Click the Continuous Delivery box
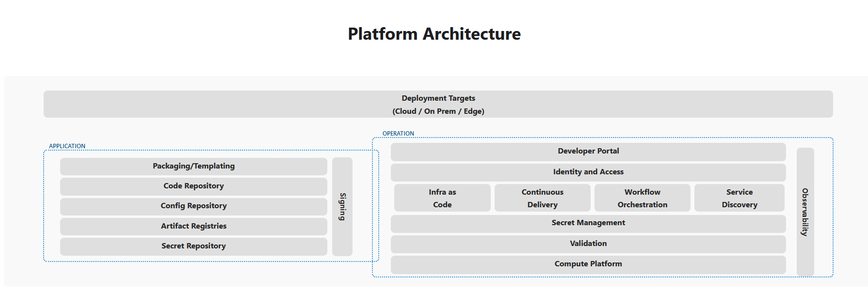 point(542,198)
